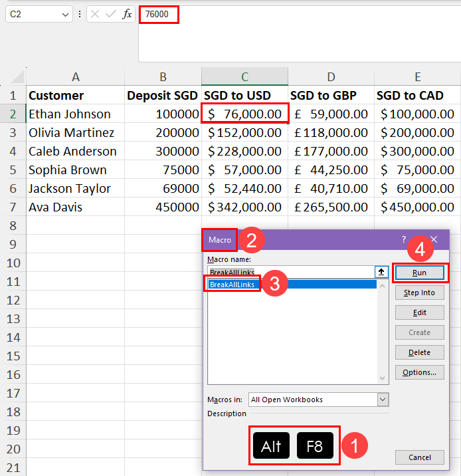Screen dimensions: 461x476
Task: Select the $ 52,440.00 cell
Action: 244,189
